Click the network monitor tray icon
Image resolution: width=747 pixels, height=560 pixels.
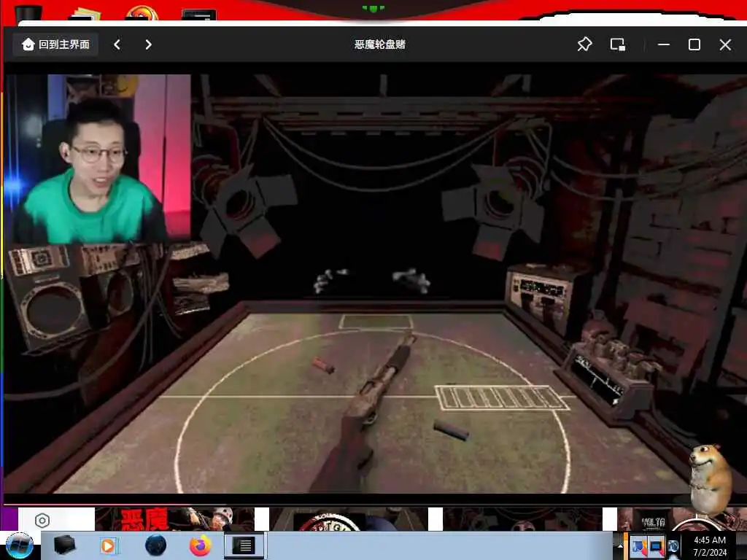pyautogui.click(x=656, y=547)
